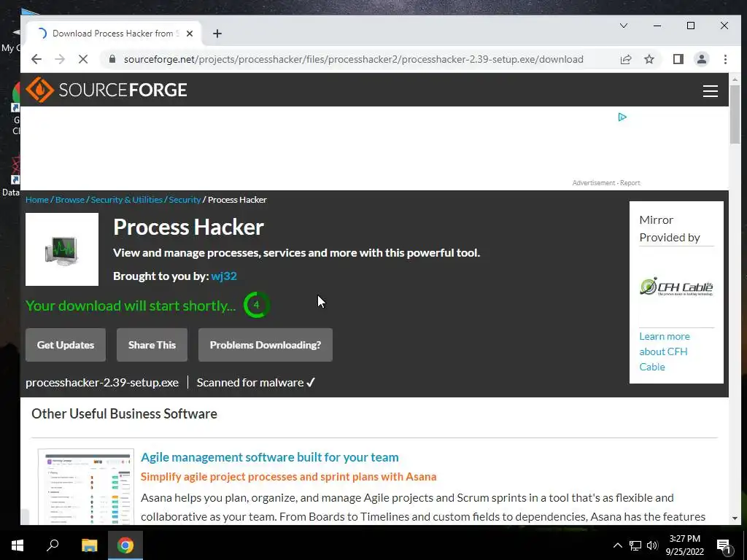The image size is (747, 560).
Task: Click the Share This button
Action: [152, 345]
